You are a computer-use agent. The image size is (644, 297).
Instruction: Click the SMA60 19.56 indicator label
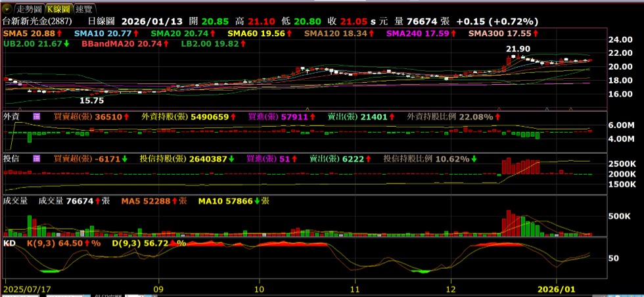pyautogui.click(x=260, y=34)
